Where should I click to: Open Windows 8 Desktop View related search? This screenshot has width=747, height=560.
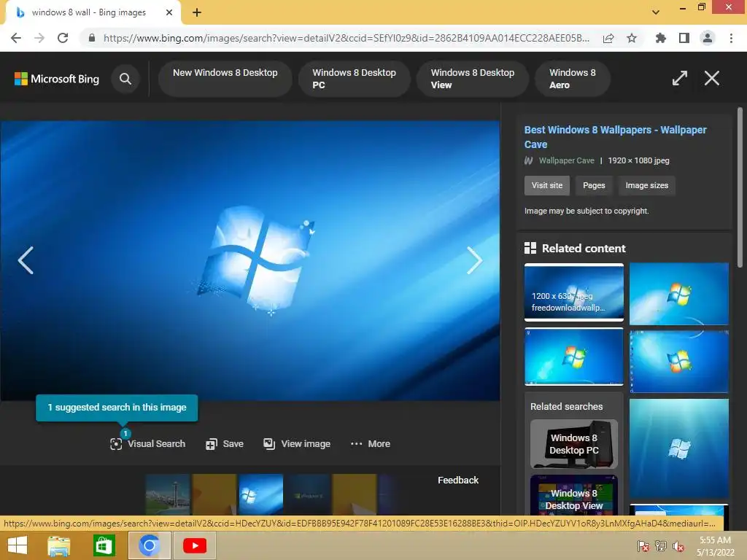[x=573, y=495]
